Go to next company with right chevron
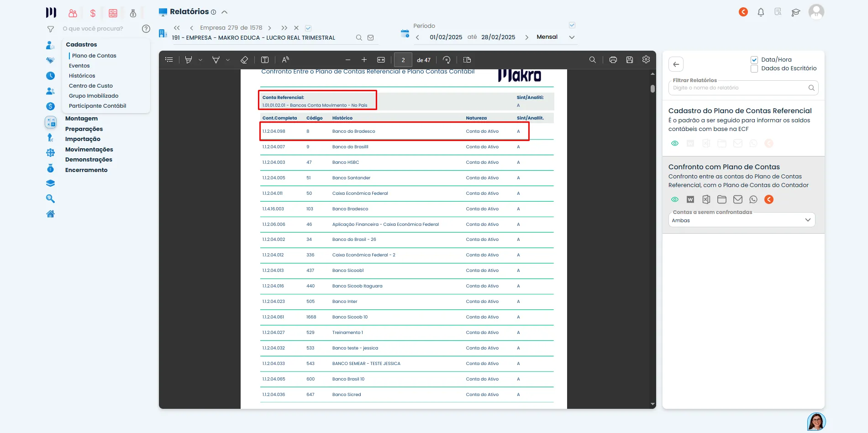The image size is (868, 433). [x=270, y=28]
